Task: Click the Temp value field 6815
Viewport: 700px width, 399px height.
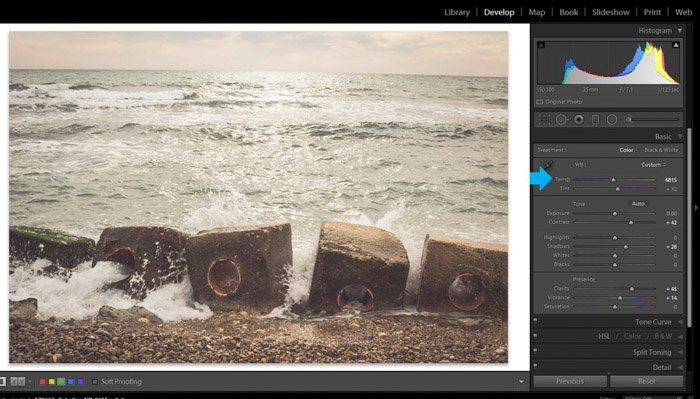Action: tap(671, 180)
